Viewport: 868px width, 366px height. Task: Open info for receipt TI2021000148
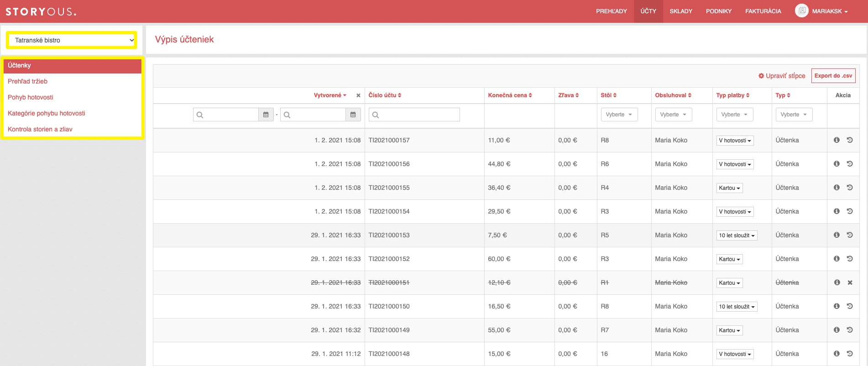coord(837,354)
